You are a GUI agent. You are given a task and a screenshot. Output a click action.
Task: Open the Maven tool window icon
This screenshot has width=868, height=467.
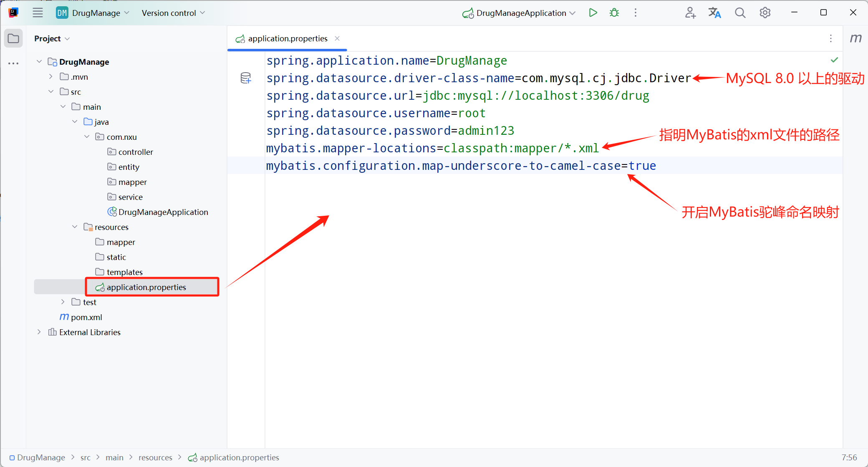(855, 38)
